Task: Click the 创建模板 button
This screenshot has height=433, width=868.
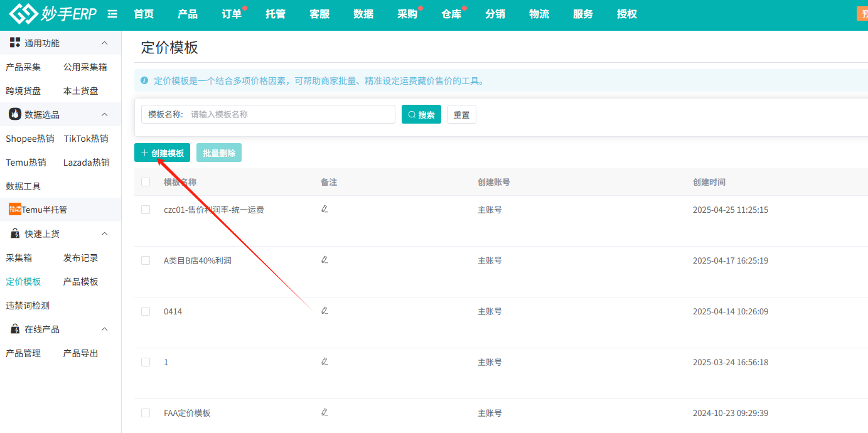Action: (162, 153)
